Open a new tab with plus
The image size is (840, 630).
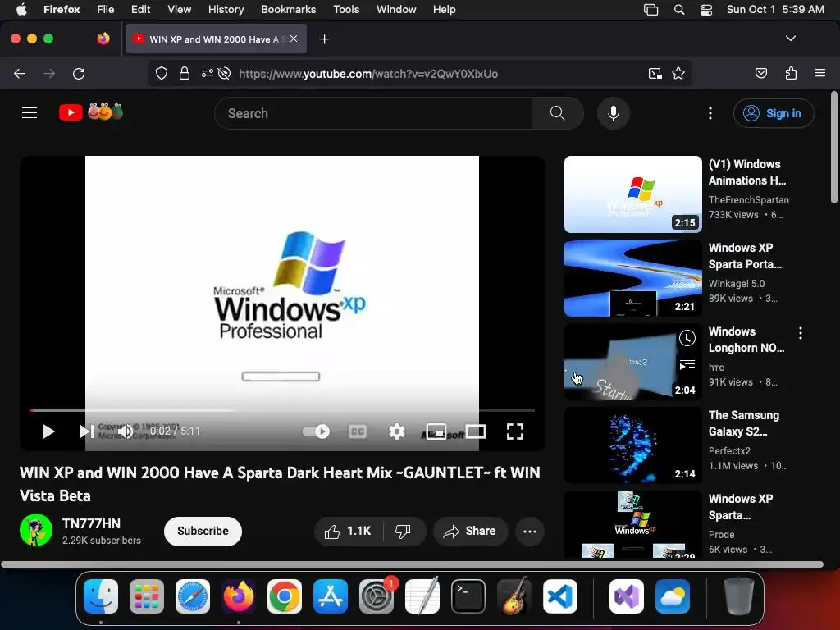(324, 39)
